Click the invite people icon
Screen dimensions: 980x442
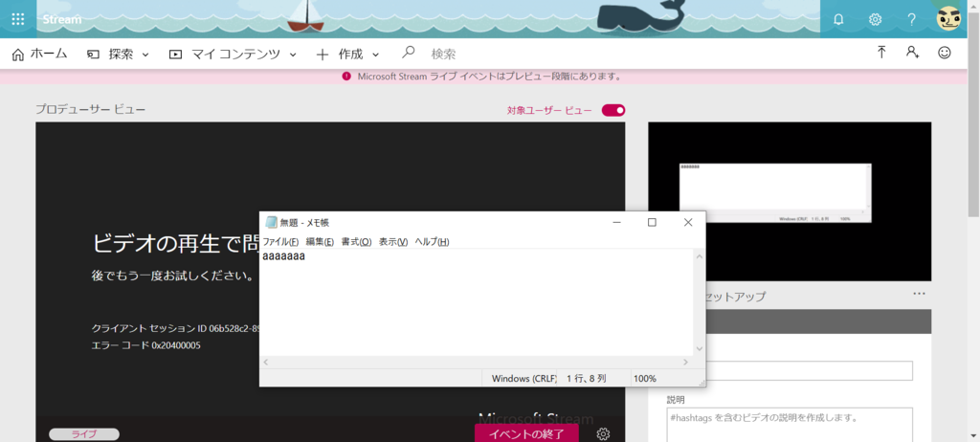point(912,53)
